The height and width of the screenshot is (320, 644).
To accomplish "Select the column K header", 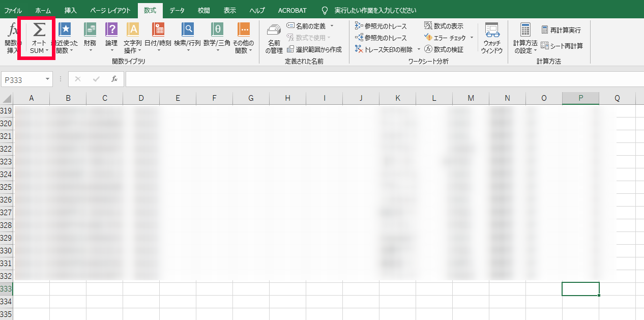I will 397,99.
